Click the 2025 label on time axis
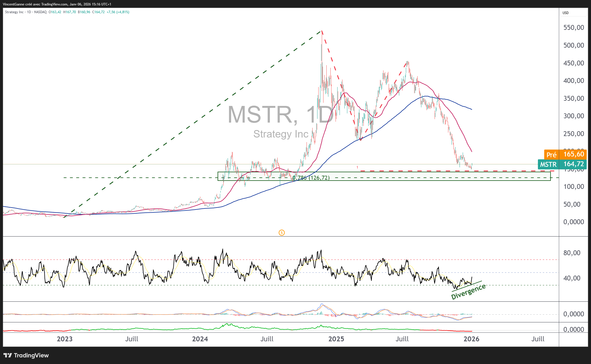This screenshot has width=591, height=364. click(336, 339)
